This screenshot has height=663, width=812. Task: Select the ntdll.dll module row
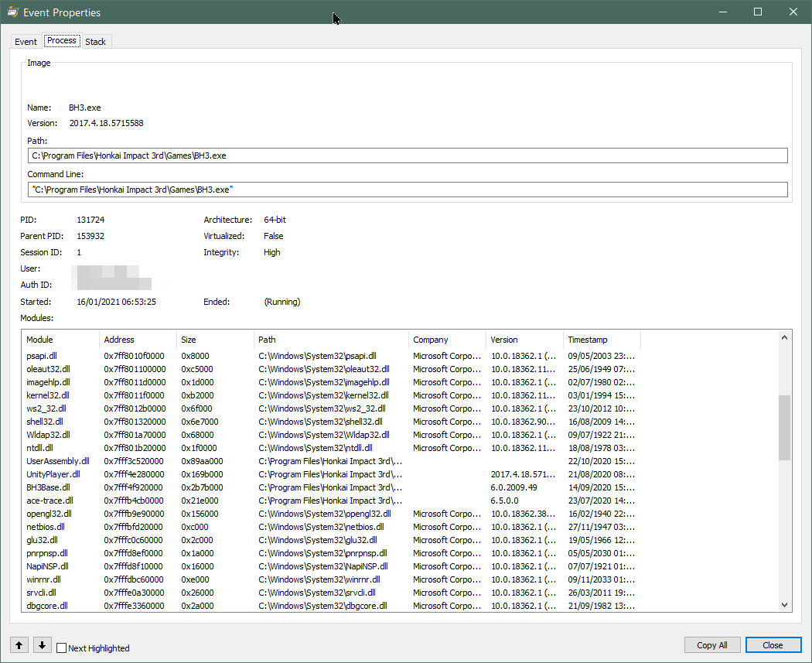coord(332,448)
